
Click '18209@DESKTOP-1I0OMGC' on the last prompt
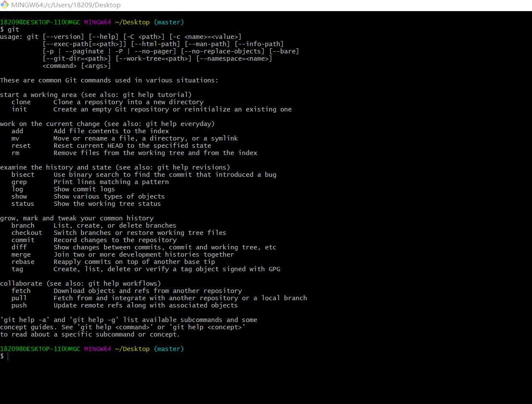pyautogui.click(x=40, y=349)
